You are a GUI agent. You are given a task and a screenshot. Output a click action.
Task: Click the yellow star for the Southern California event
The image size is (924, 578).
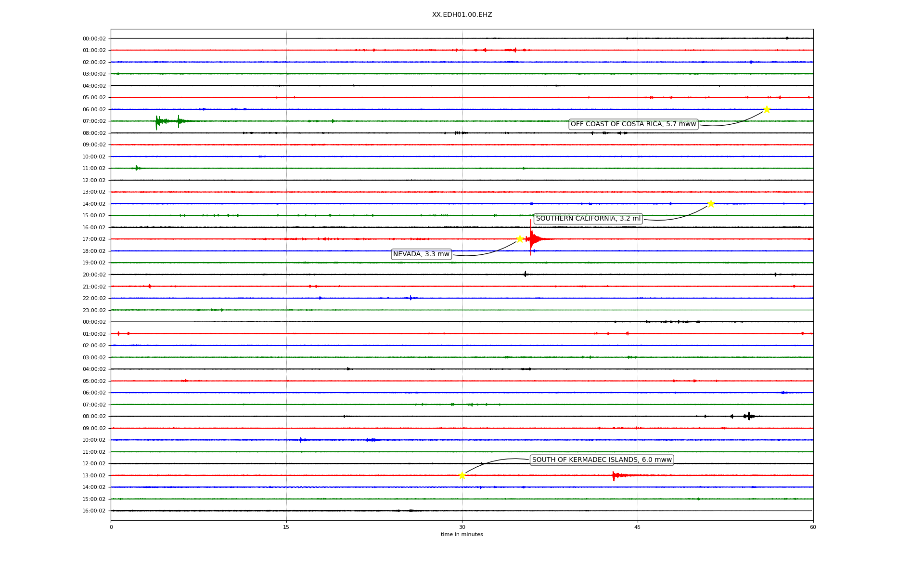pos(710,204)
